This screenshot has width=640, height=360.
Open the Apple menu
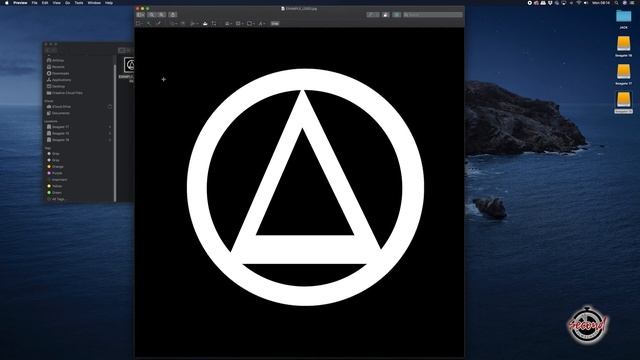pos(7,3)
